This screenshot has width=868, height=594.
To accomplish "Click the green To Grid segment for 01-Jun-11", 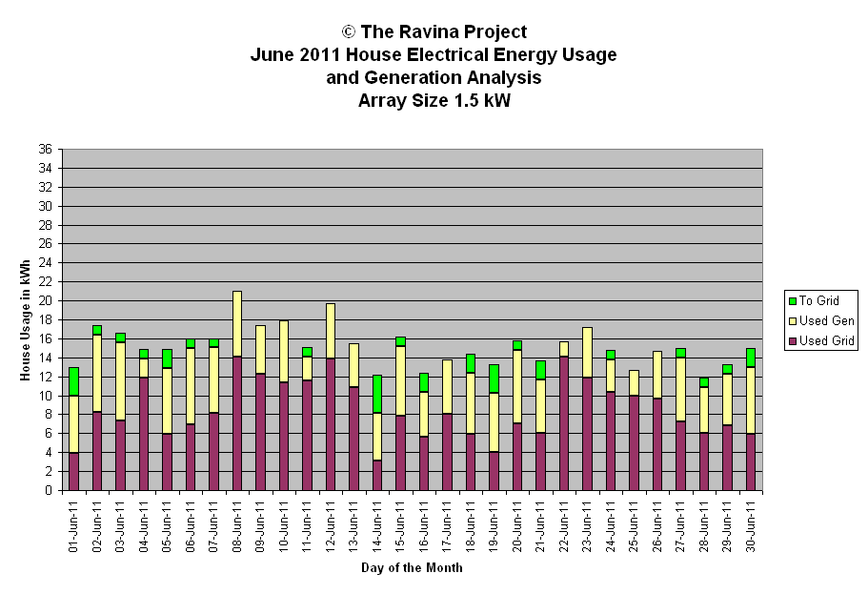I will (73, 381).
